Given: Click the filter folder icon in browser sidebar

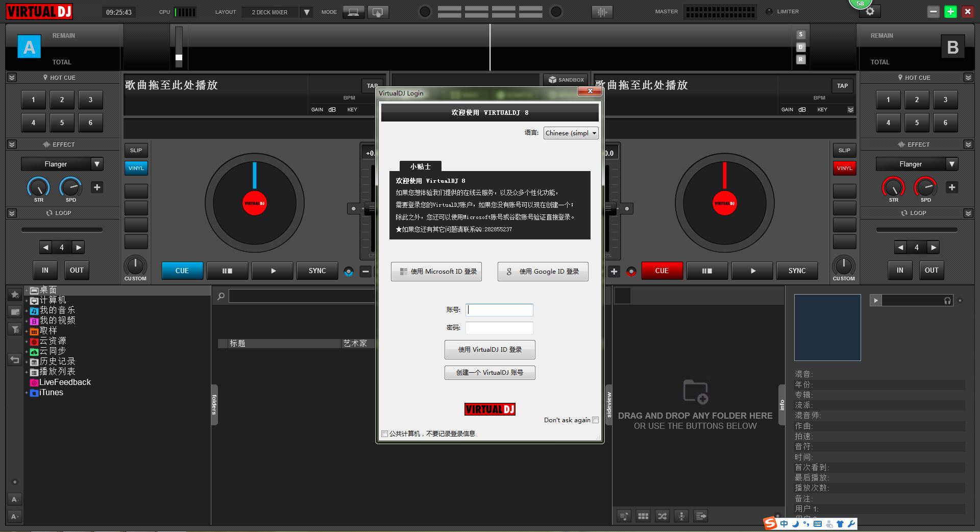Looking at the screenshot, I should point(15,329).
